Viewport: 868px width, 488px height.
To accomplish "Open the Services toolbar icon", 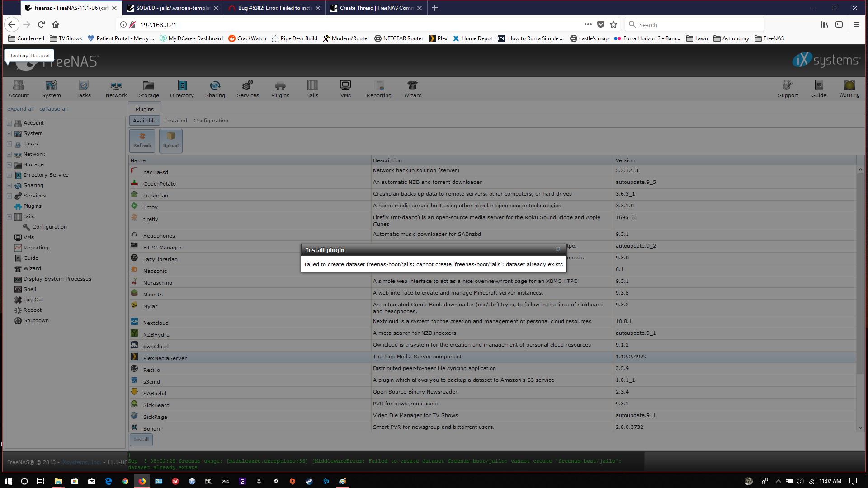I will 248,89.
